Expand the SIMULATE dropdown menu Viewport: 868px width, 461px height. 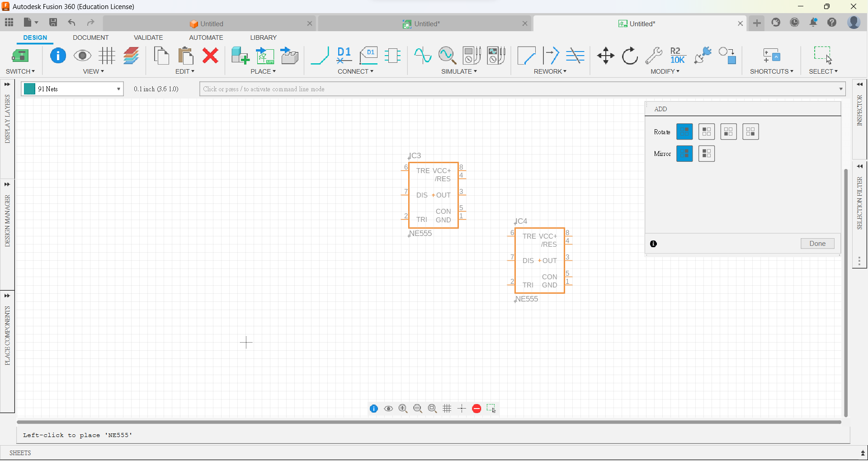point(459,71)
